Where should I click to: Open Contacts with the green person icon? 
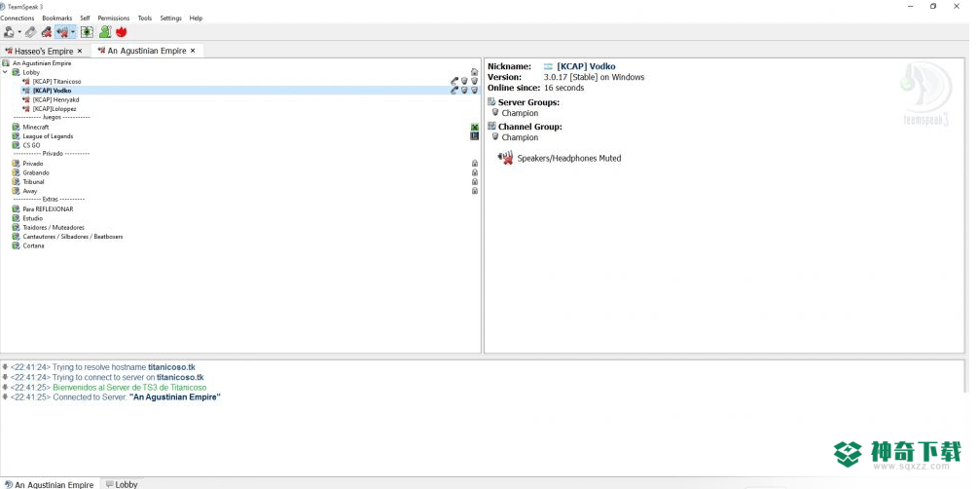click(x=105, y=32)
